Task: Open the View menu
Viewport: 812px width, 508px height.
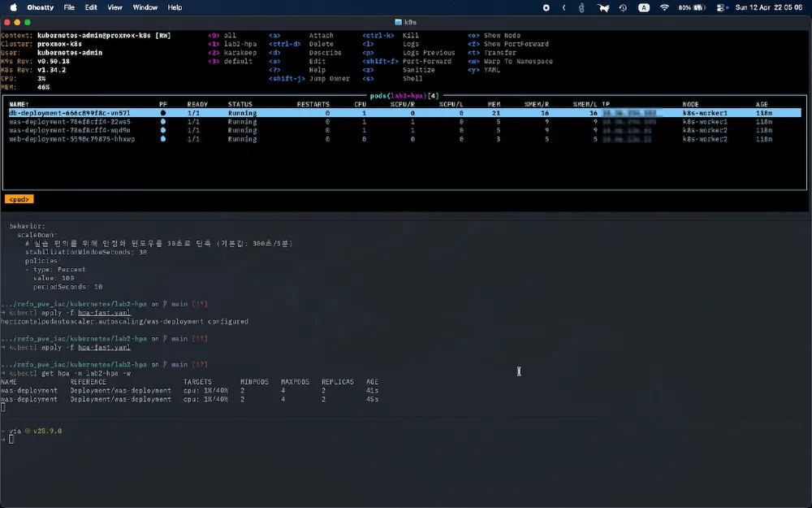Action: (x=115, y=7)
